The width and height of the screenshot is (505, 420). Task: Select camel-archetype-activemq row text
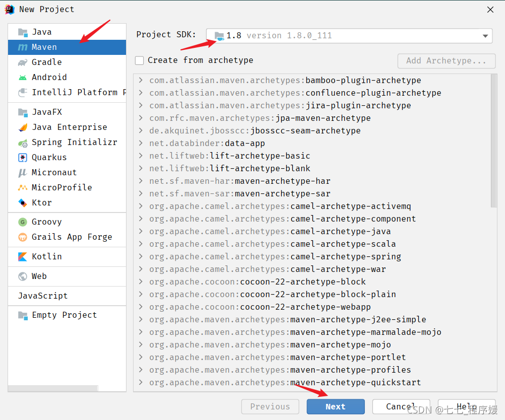[x=280, y=206]
